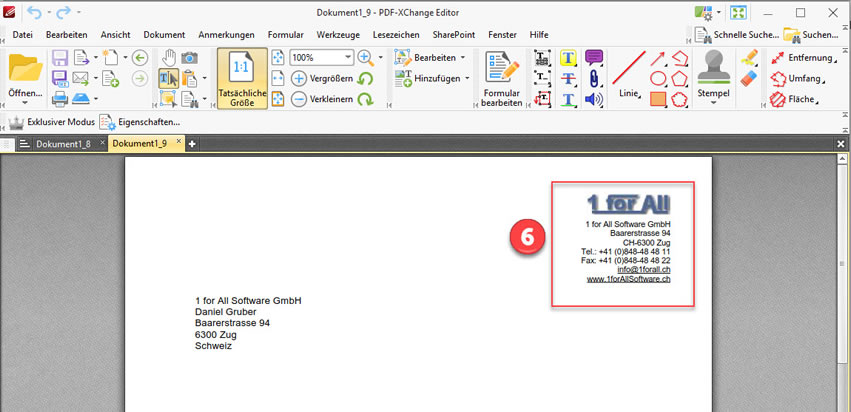Screen dimensions: 851x412
Task: Select the Select Comments tool
Action: (169, 99)
